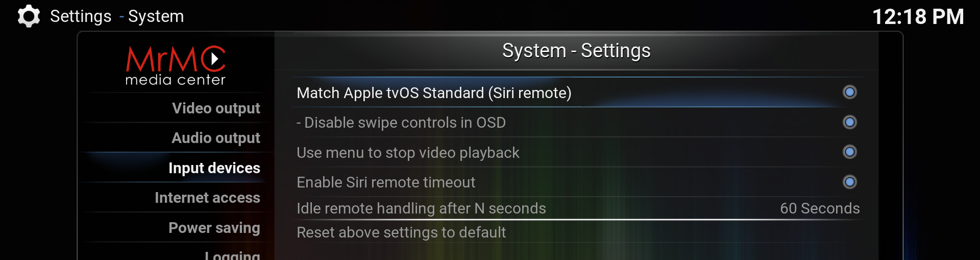Click the Settings breadcrumb text
This screenshot has width=980, height=260.
coord(81,16)
